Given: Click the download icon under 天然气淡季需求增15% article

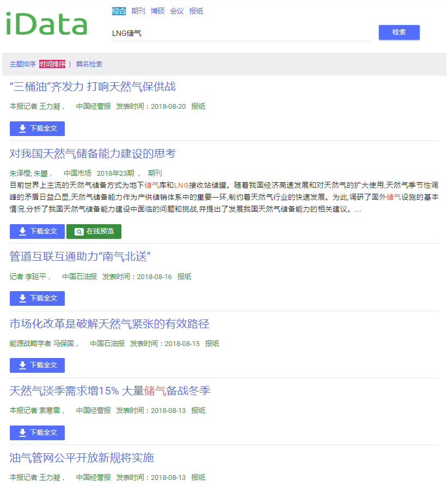Looking at the screenshot, I should (x=22, y=433).
